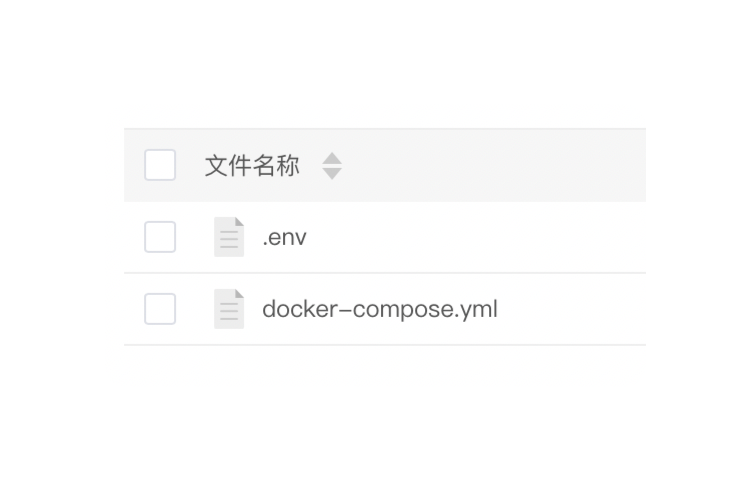Click the docker-compose.yml document icon
750x492 pixels.
tap(229, 309)
